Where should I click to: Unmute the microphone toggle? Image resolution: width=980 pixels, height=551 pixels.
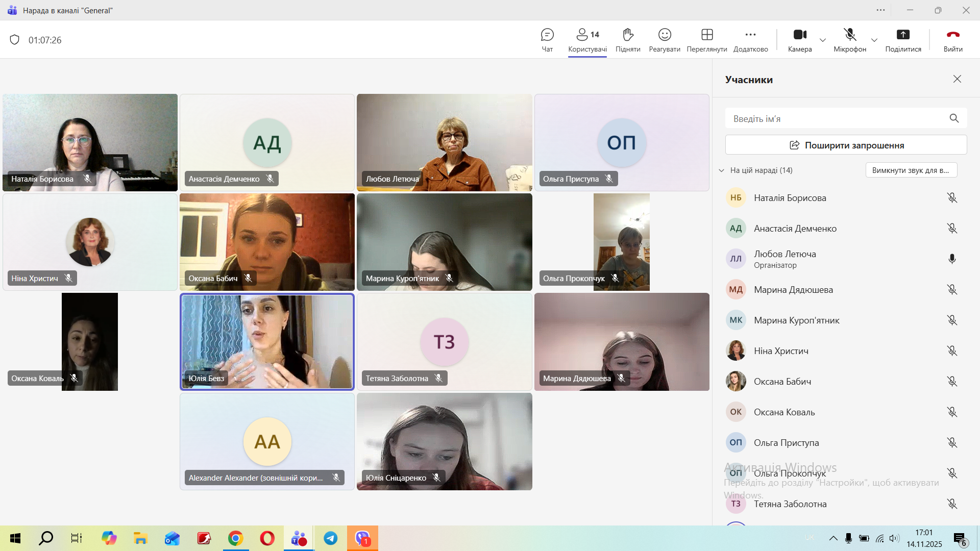point(850,35)
